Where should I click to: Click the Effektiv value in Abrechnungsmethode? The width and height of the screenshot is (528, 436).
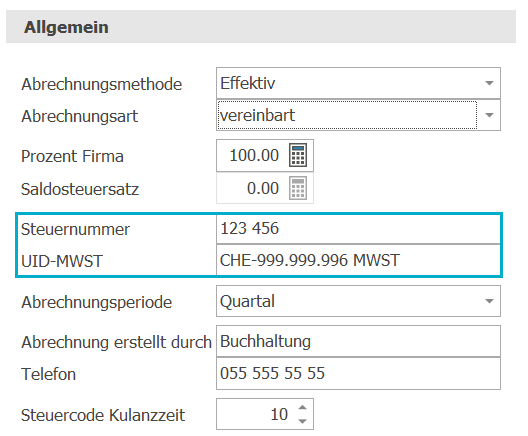[248, 83]
